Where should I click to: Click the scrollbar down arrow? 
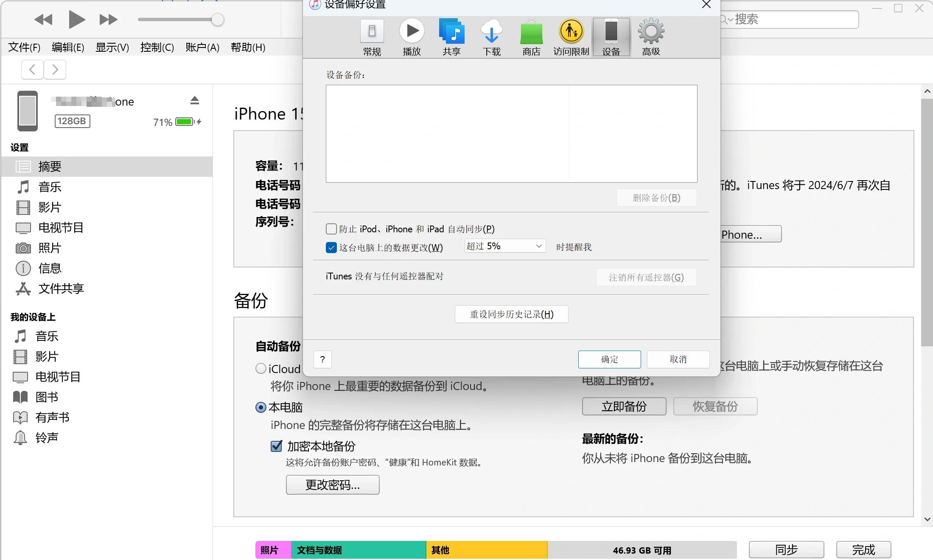pyautogui.click(x=927, y=519)
